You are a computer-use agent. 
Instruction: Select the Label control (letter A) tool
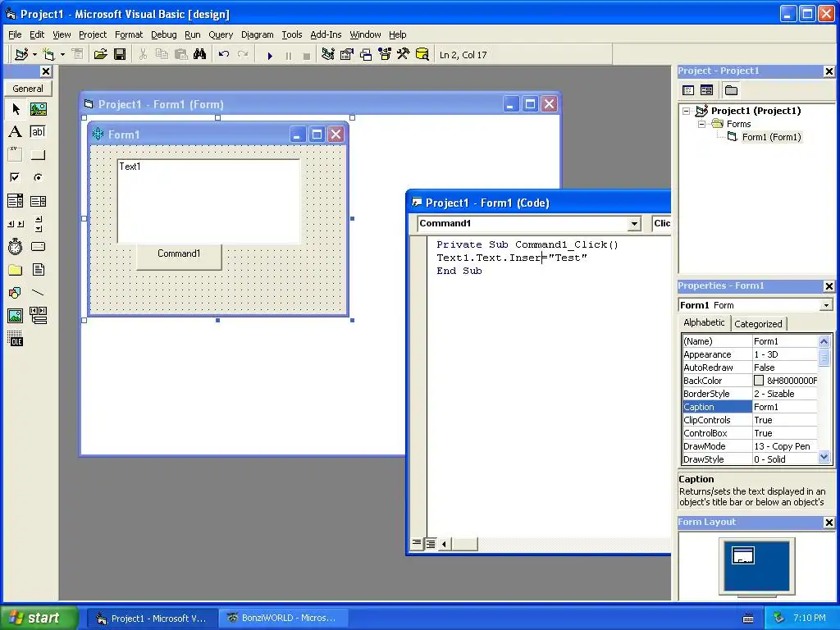pyautogui.click(x=16, y=132)
